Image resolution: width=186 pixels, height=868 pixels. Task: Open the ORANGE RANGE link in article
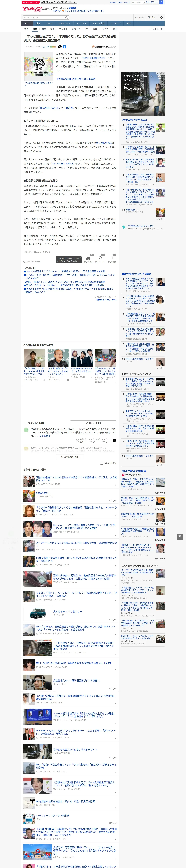pyautogui.click(x=49, y=108)
